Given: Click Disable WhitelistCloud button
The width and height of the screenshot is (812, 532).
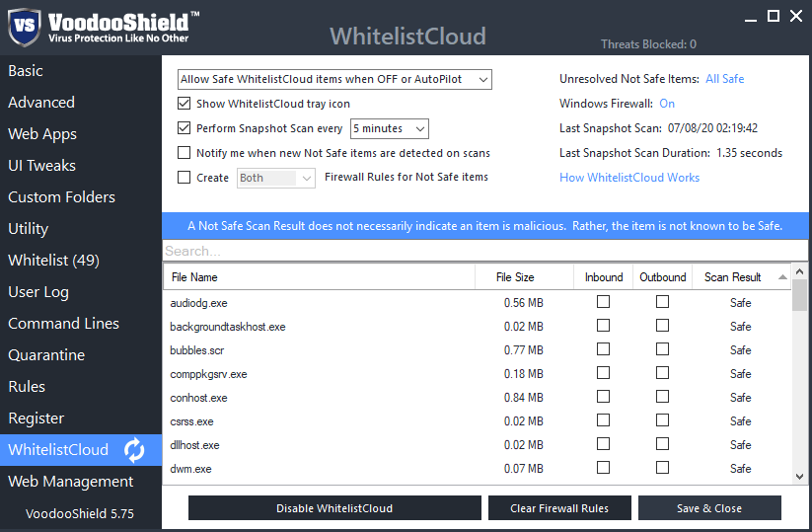Looking at the screenshot, I should pyautogui.click(x=334, y=508).
